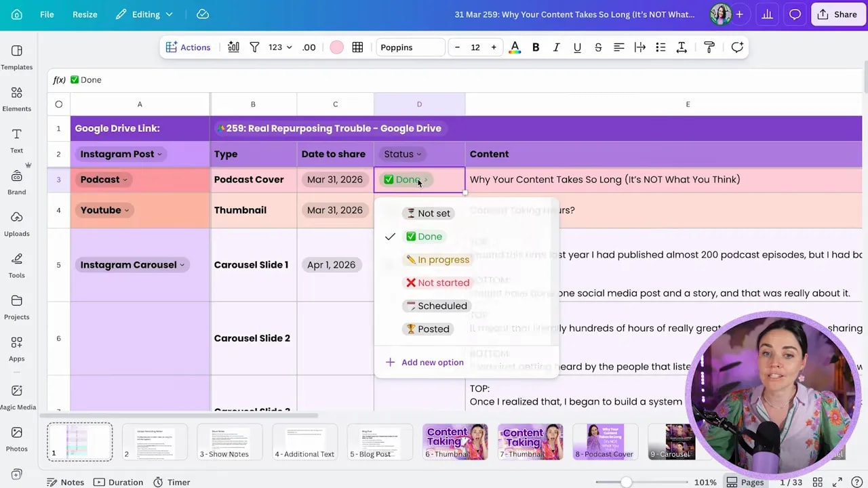The height and width of the screenshot is (488, 868).
Task: Open the analytics chart icon in header
Action: point(767,14)
